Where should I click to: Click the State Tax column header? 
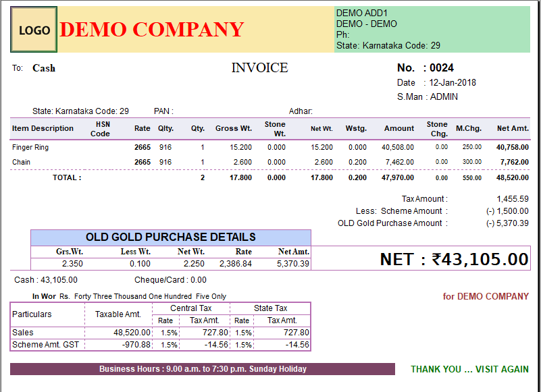270,308
